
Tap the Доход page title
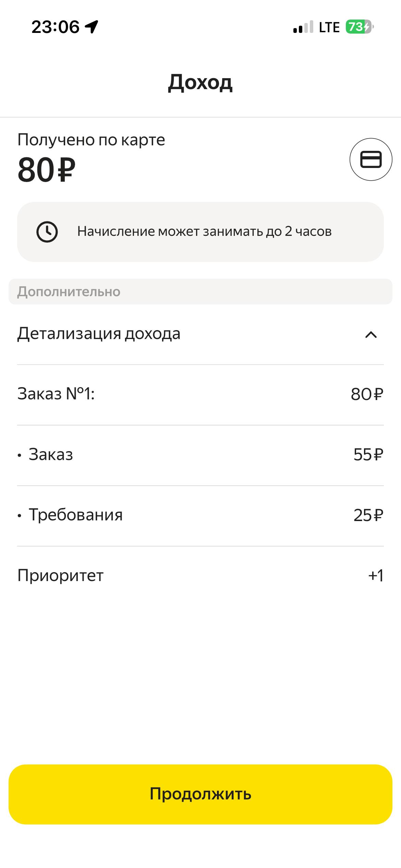point(200,83)
